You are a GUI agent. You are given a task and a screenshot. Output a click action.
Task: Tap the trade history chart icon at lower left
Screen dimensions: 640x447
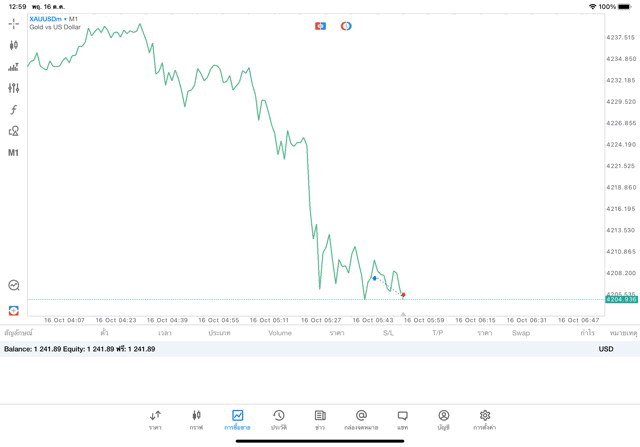pos(14,285)
